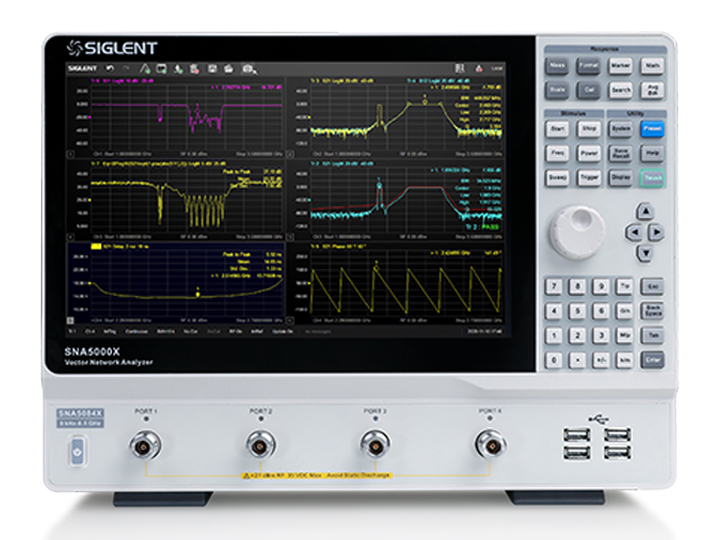Push the Cal key
The height and width of the screenshot is (540, 720).
pyautogui.click(x=589, y=90)
